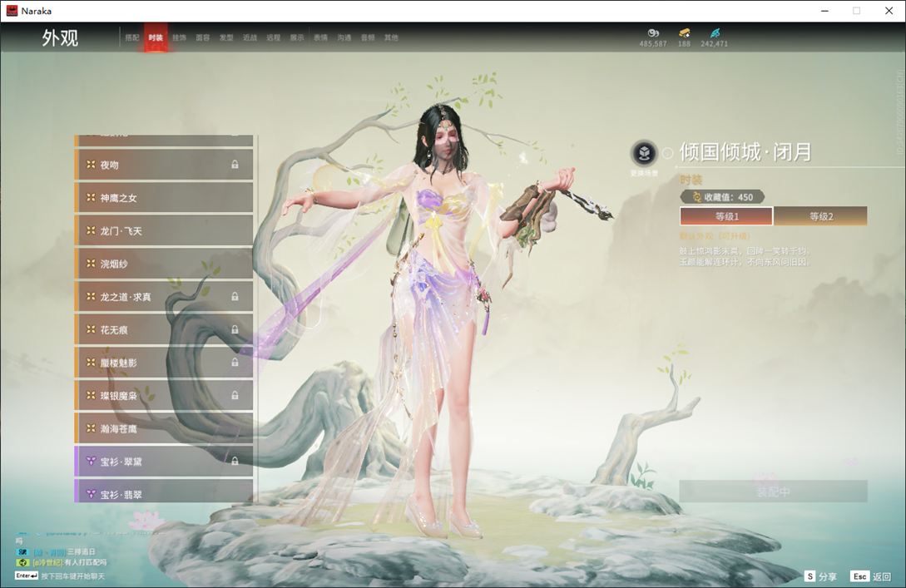Open the 音频 tab
906x588 pixels.
click(368, 37)
